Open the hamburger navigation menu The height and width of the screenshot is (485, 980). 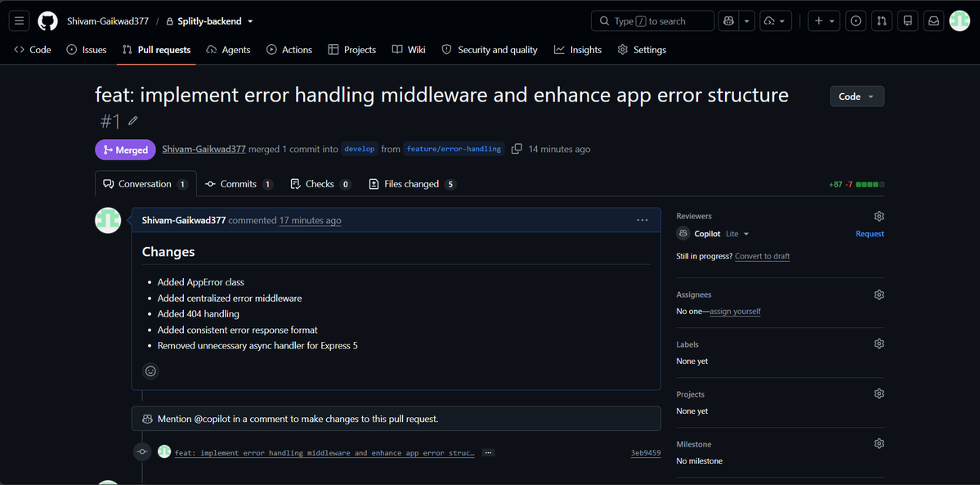tap(19, 20)
